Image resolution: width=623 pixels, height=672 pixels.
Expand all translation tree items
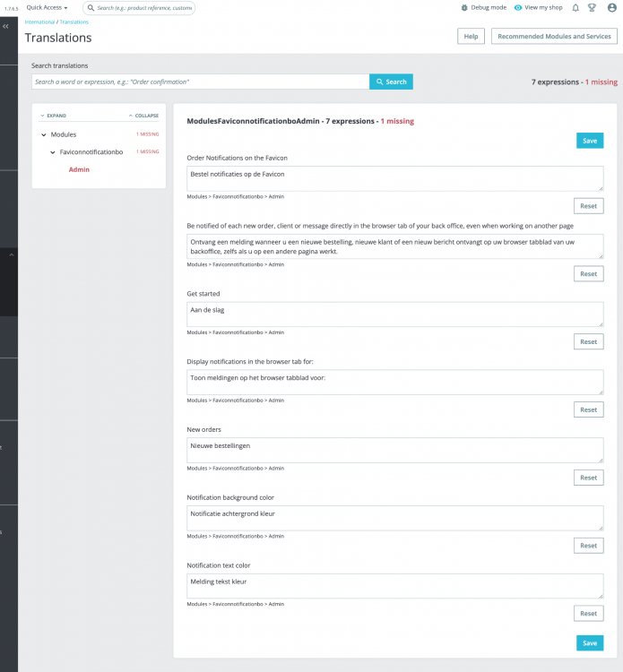[x=53, y=116]
